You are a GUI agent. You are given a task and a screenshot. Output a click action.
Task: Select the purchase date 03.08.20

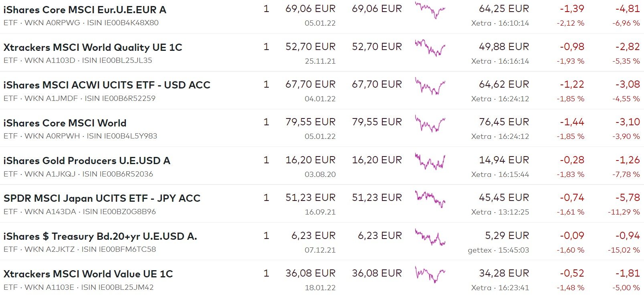[x=320, y=175]
